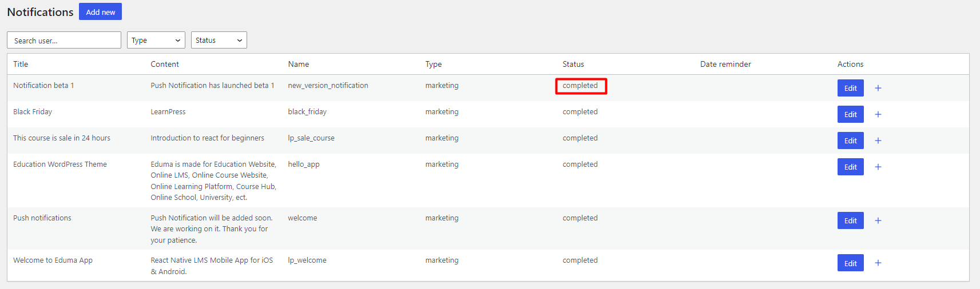Click the Status column header
This screenshot has width=980, height=289.
coord(573,64)
